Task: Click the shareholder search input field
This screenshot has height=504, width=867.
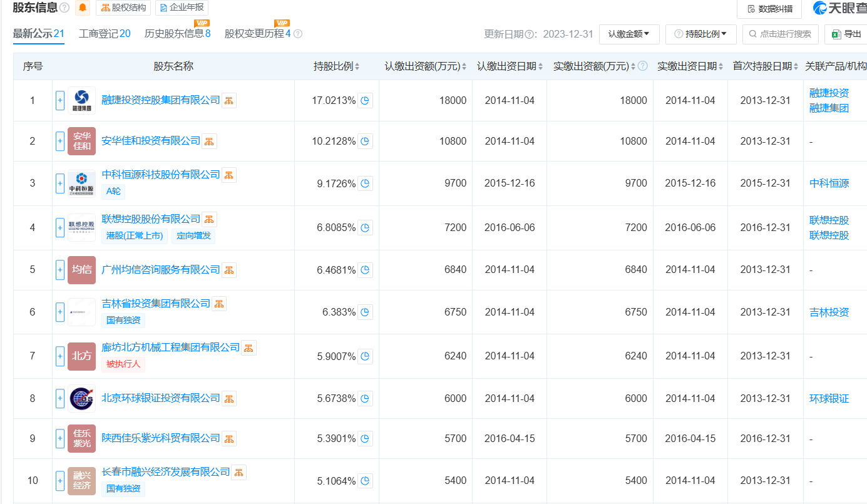Action: [x=781, y=34]
